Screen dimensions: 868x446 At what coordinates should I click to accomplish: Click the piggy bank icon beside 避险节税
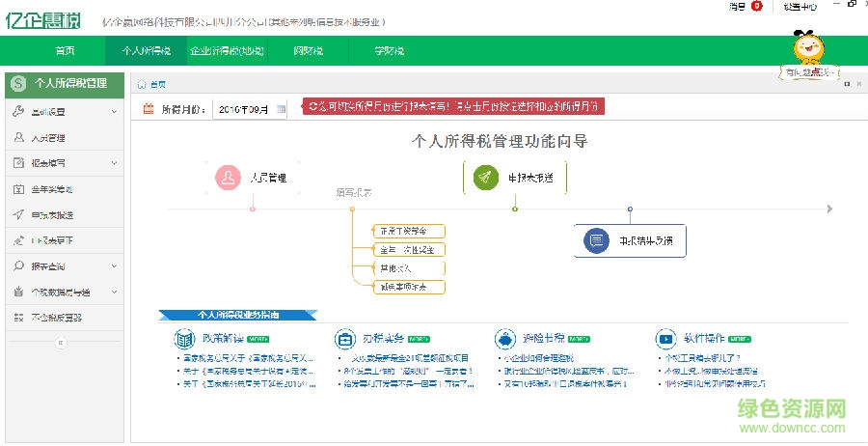[x=504, y=339]
